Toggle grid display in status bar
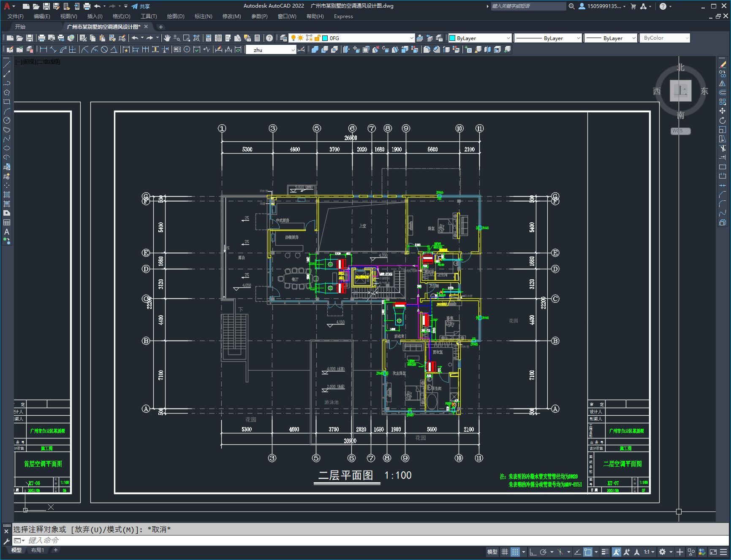This screenshot has height=560, width=731. pos(505,552)
